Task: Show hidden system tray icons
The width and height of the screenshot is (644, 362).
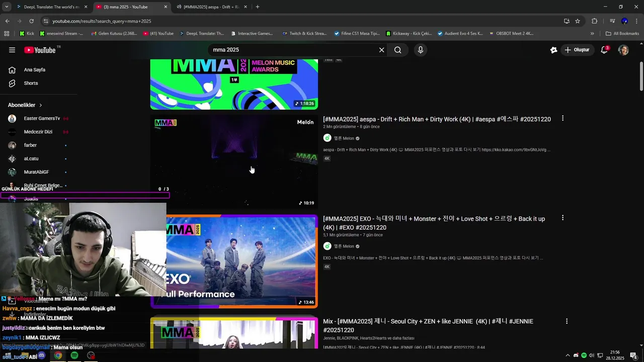Action: click(568, 355)
